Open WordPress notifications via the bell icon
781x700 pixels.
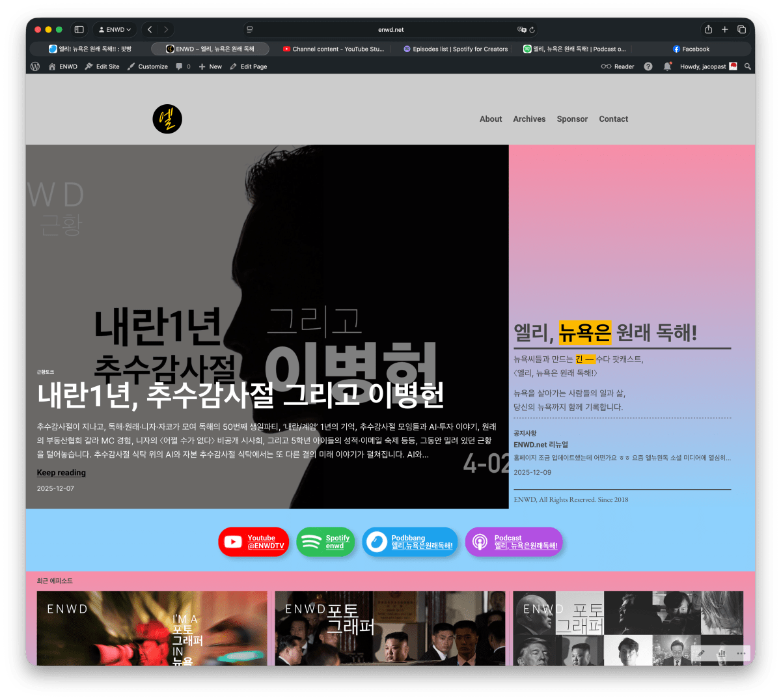(x=667, y=66)
